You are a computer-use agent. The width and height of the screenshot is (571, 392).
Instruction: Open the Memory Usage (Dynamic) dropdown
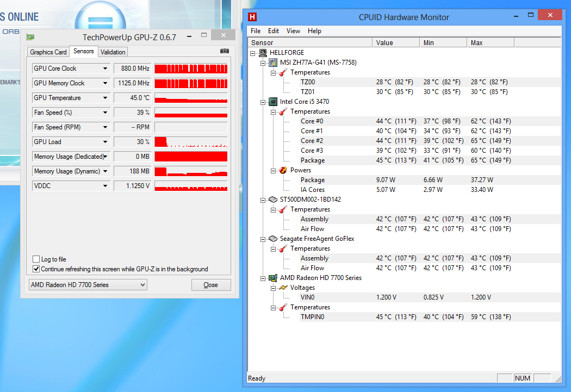coord(105,171)
